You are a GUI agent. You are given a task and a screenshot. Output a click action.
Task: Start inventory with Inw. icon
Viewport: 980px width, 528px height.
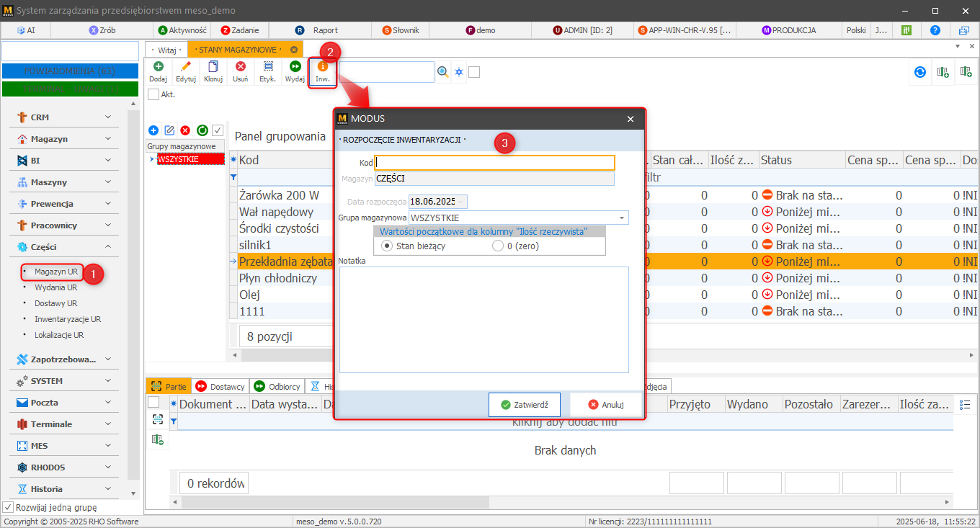(x=322, y=67)
